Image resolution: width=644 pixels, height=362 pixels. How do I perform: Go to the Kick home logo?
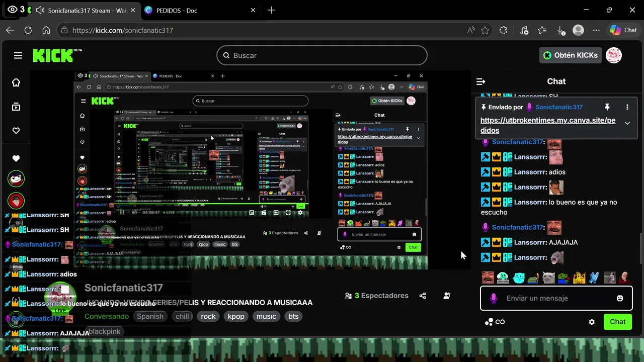click(x=53, y=55)
